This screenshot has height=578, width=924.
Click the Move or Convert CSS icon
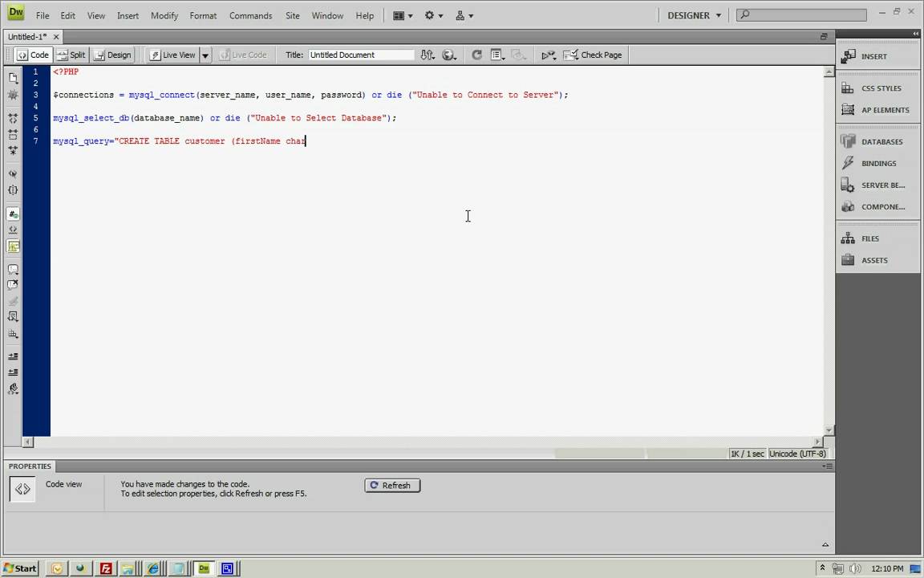coord(13,333)
